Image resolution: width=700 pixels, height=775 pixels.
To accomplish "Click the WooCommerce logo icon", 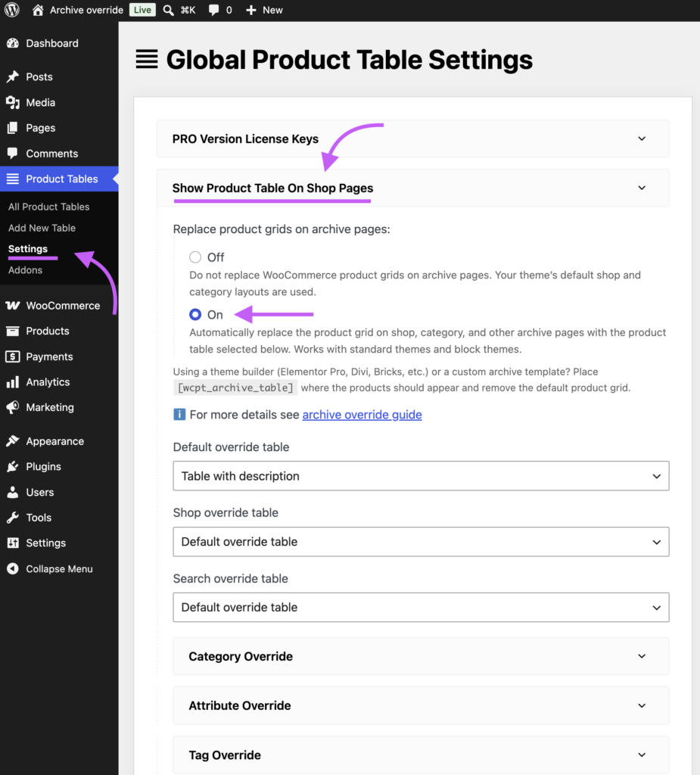I will click(13, 306).
